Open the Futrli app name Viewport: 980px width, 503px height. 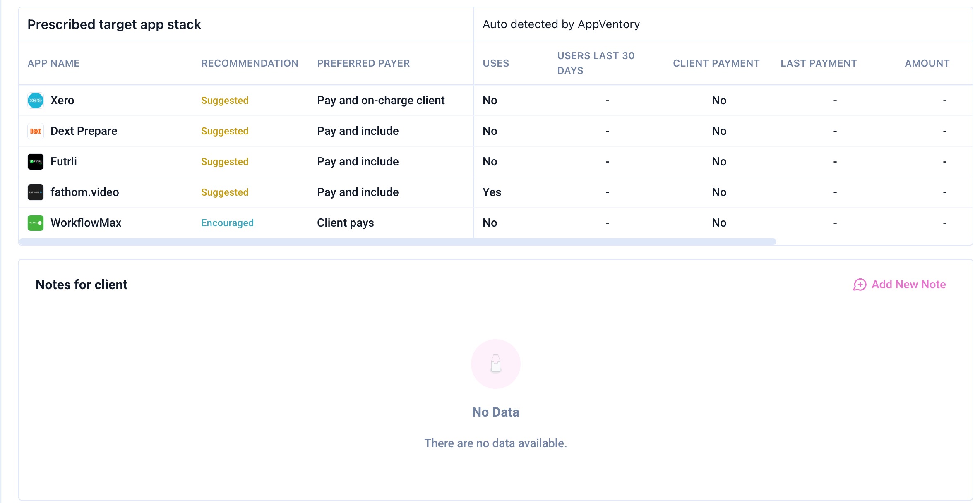(x=64, y=162)
